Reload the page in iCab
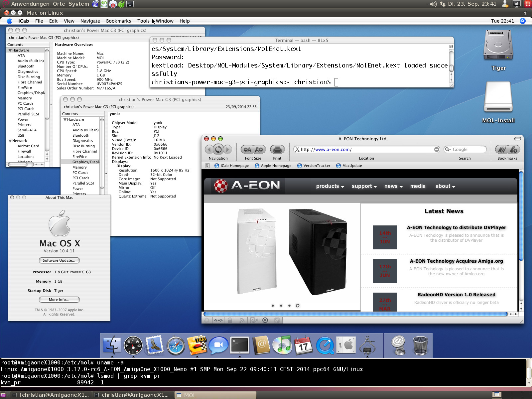Screen dimensions: 532x399 [x=218, y=150]
